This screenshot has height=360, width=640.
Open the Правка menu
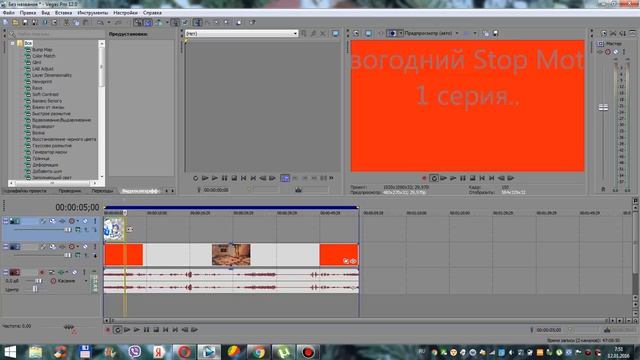(x=28, y=13)
